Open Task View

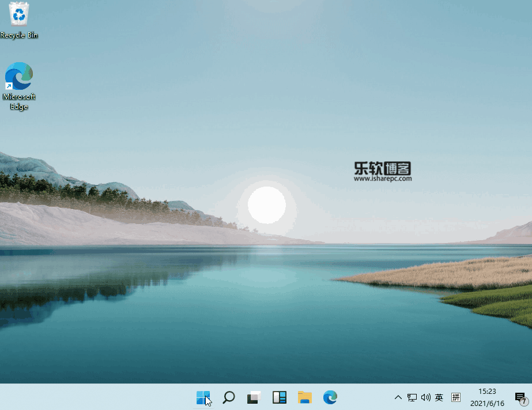[254, 397]
